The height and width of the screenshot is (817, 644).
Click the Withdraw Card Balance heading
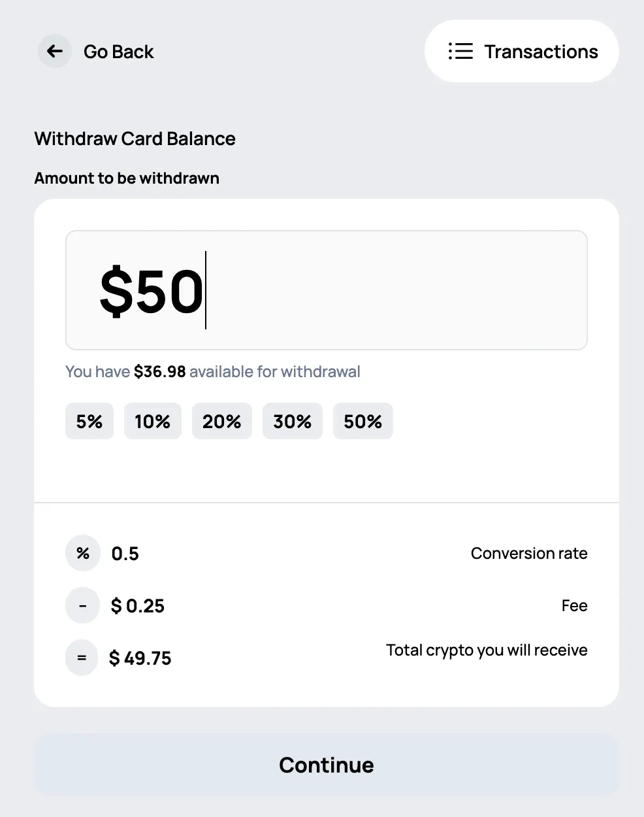pyautogui.click(x=135, y=139)
